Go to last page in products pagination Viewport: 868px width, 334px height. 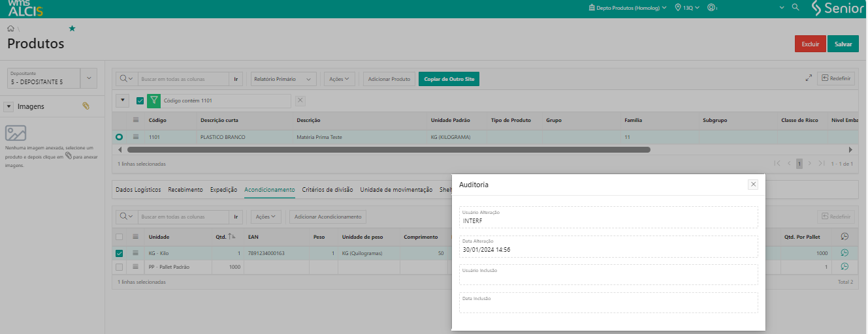point(822,164)
